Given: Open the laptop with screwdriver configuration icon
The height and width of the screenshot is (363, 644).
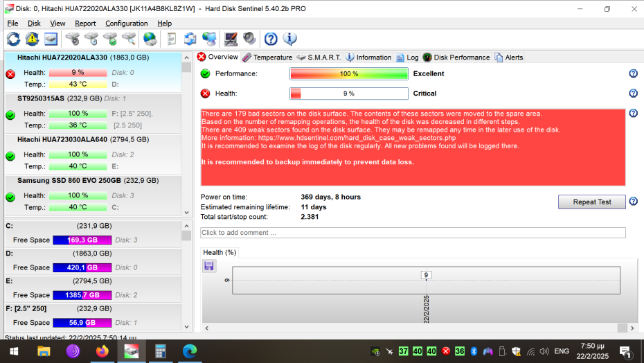Looking at the screenshot, I should click(231, 39).
